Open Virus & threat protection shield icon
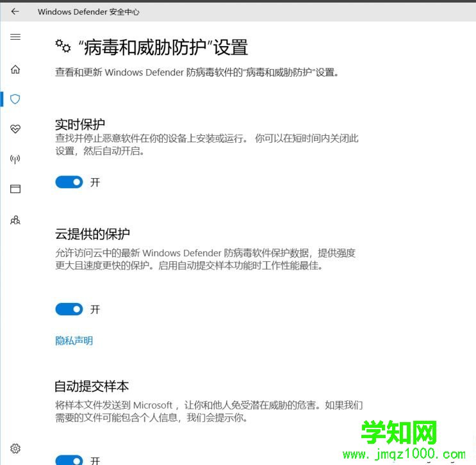This screenshot has width=476, height=465. coord(15,99)
